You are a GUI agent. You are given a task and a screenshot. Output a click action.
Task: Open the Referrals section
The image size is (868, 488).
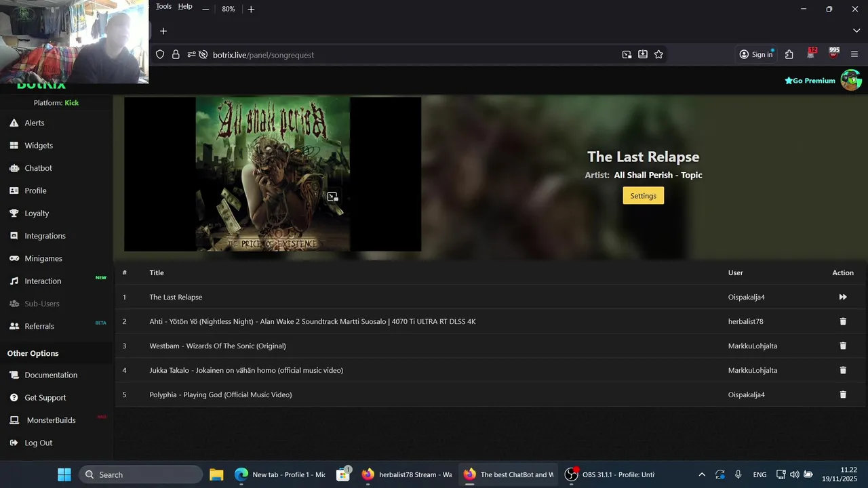39,326
